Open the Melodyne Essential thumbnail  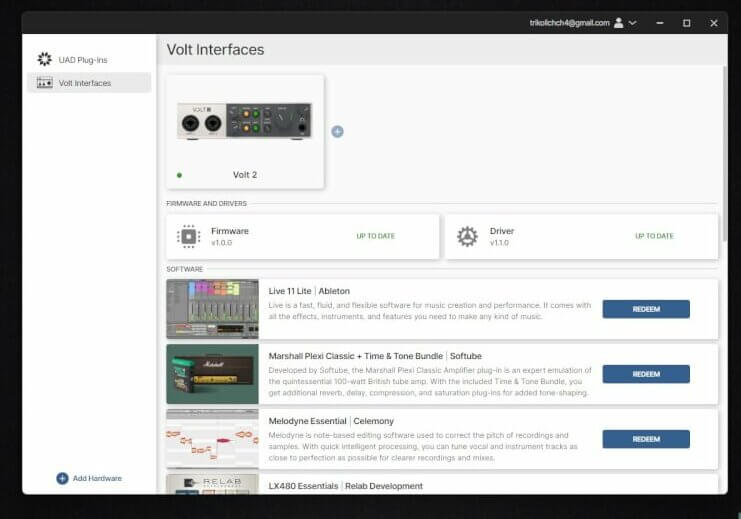click(x=212, y=439)
